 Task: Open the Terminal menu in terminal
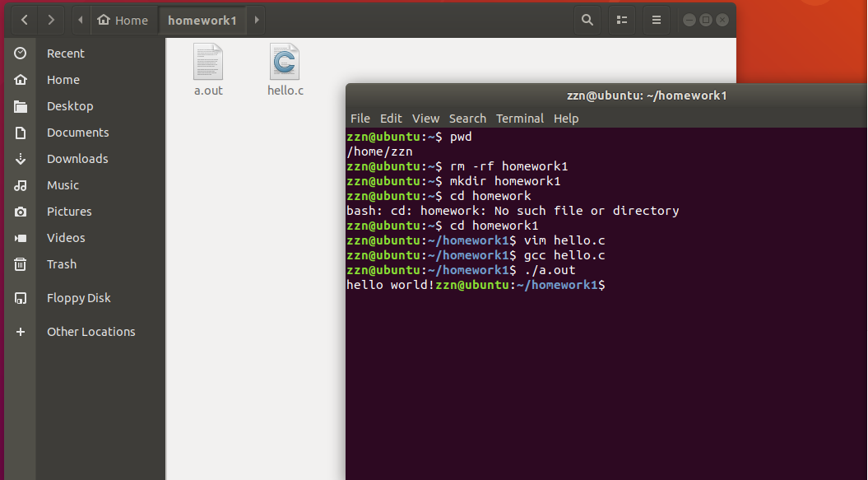(x=520, y=119)
